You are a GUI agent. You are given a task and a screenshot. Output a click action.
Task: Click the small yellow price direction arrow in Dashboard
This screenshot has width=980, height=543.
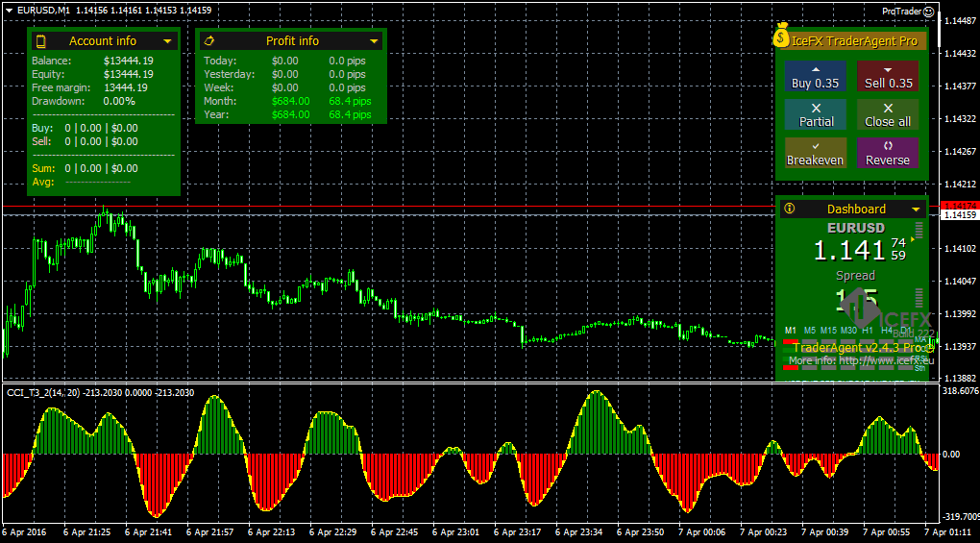click(x=913, y=239)
